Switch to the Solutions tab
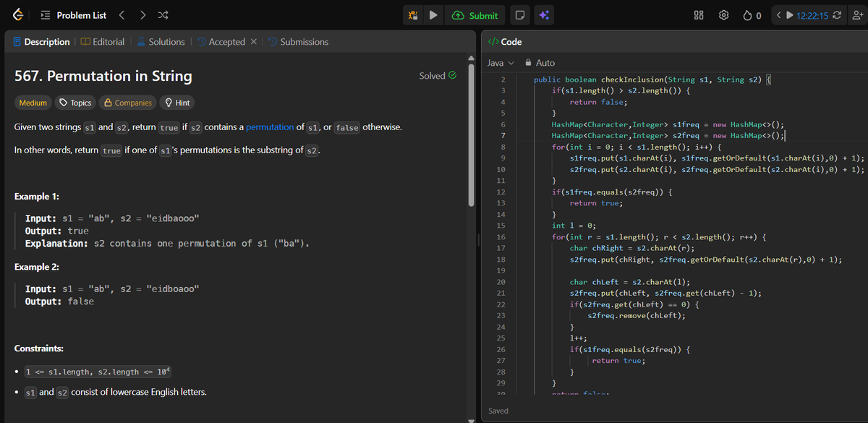This screenshot has height=423, width=868. 161,42
